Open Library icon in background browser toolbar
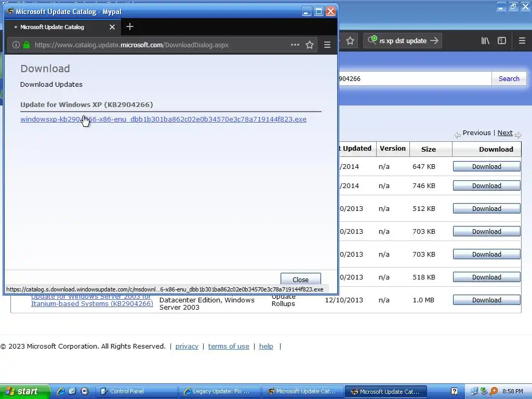 pos(485,41)
